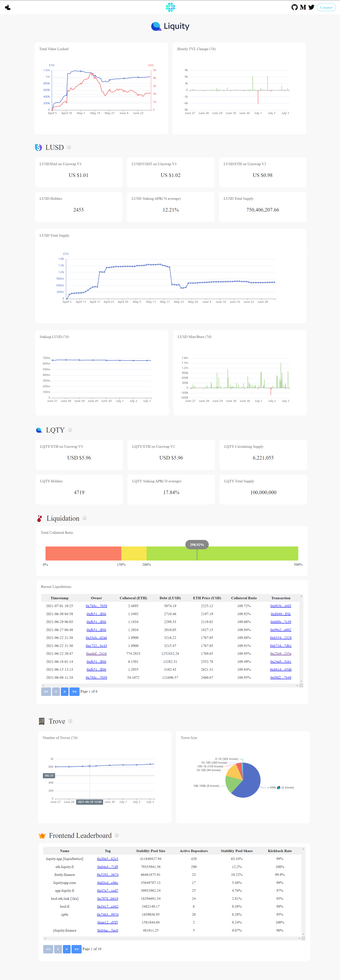Screen dimensions: 340x980
Task: Click the LQTY Staking APR value 17.84%
Action: (x=171, y=492)
